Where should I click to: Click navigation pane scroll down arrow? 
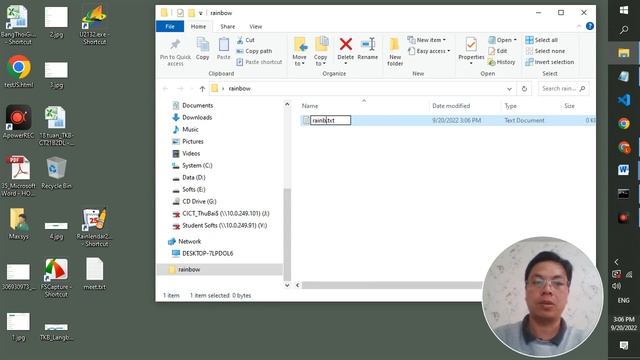[287, 285]
